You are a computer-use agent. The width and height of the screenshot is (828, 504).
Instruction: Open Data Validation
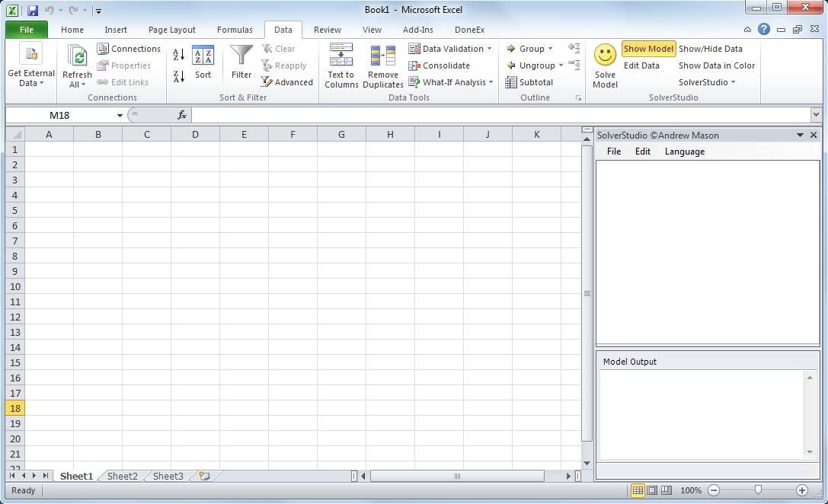446,49
